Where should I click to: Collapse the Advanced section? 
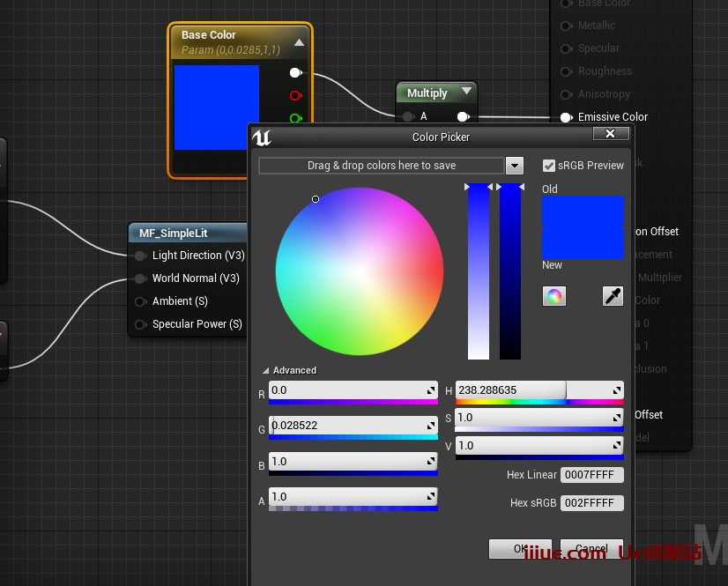click(x=266, y=371)
